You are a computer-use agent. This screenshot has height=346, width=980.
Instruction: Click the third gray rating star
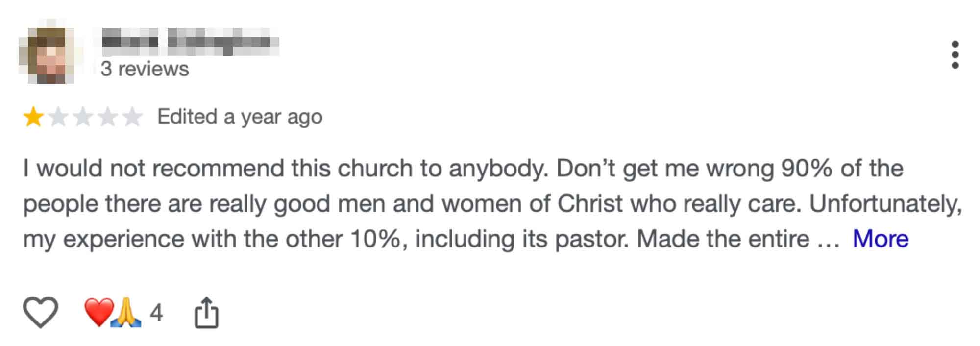[82, 117]
